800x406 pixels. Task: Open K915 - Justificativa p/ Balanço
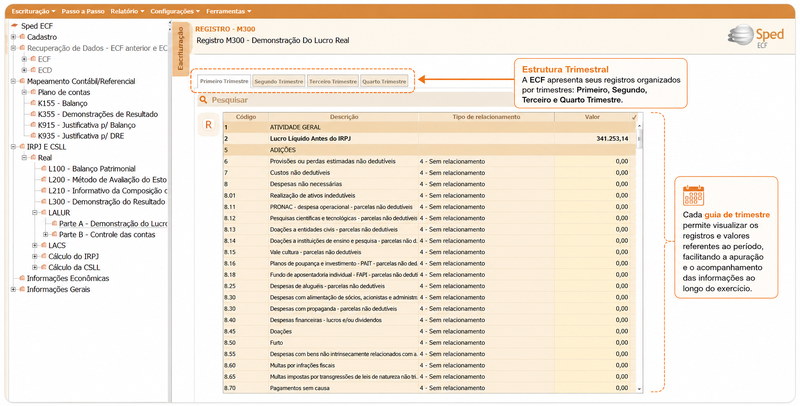pos(86,125)
